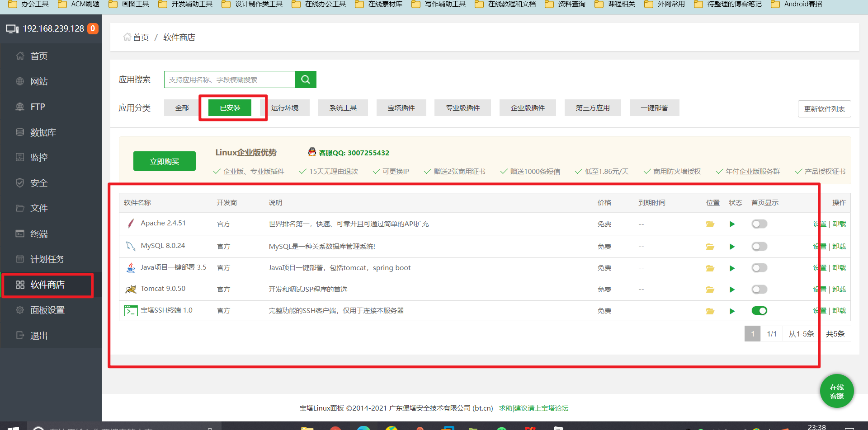Image resolution: width=868 pixels, height=430 pixels.
Task: Click the Apache feather logo icon
Action: coord(131,223)
